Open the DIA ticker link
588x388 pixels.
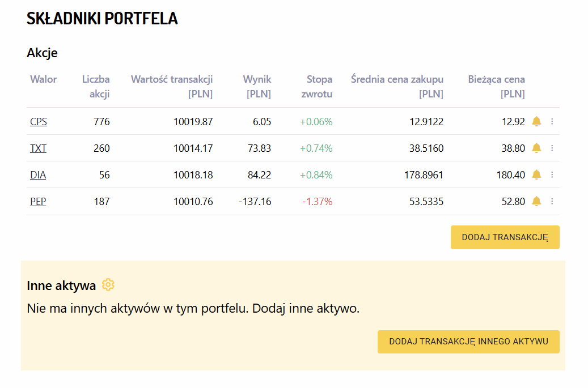coord(38,175)
